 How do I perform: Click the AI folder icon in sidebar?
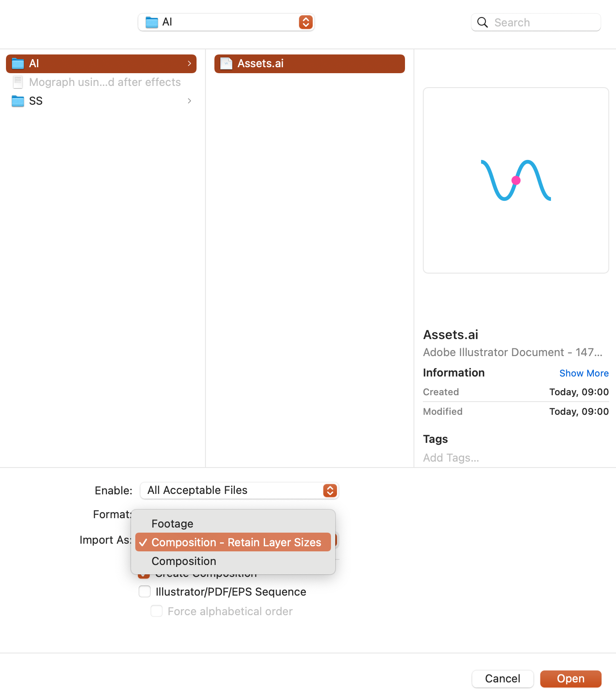[18, 64]
